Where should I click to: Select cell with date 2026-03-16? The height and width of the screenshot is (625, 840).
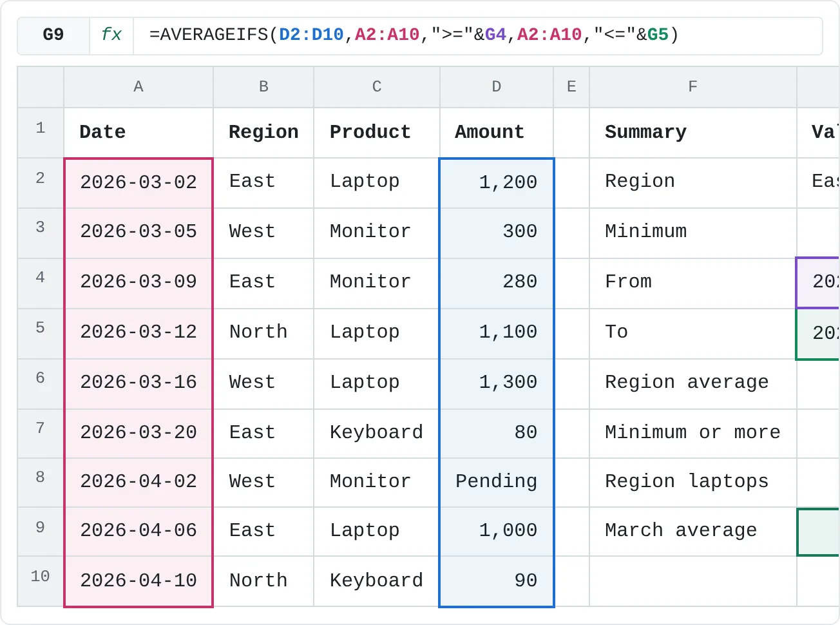(138, 384)
